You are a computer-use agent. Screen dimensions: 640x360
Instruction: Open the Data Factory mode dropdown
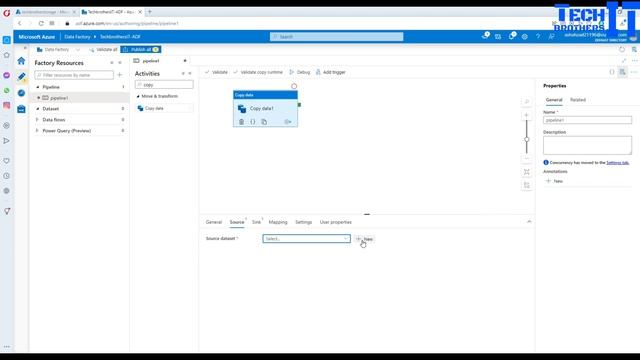78,49
